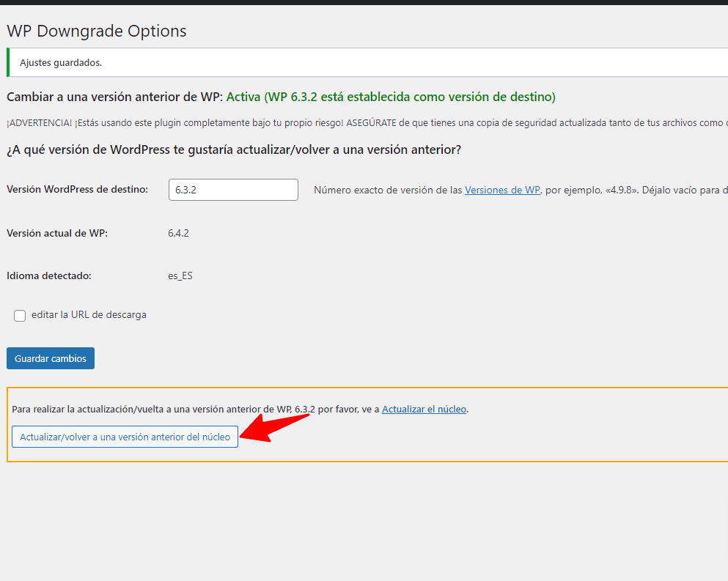Click the ¿A qué versión de WordPress heading
728x581 pixels.
(x=234, y=150)
